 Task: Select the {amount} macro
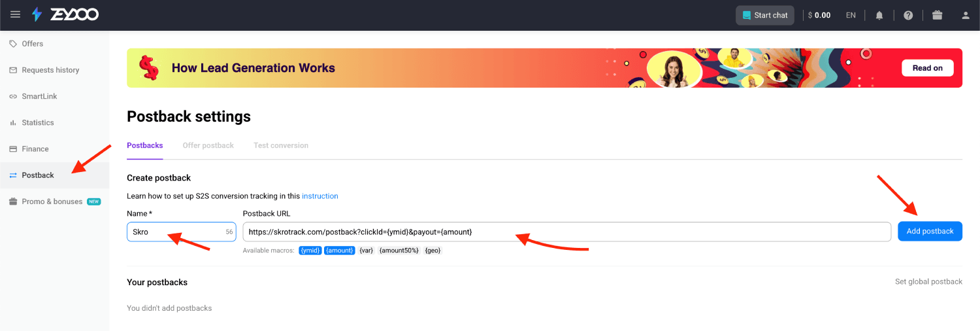[x=340, y=251]
